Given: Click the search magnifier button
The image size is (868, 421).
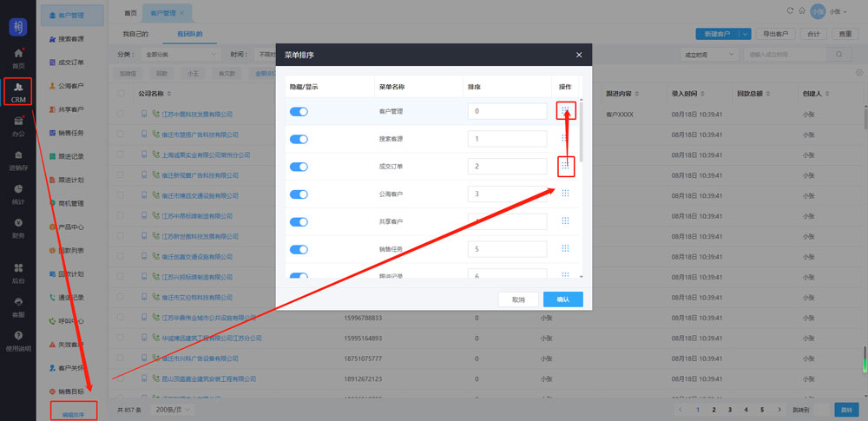Looking at the screenshot, I should [x=839, y=55].
